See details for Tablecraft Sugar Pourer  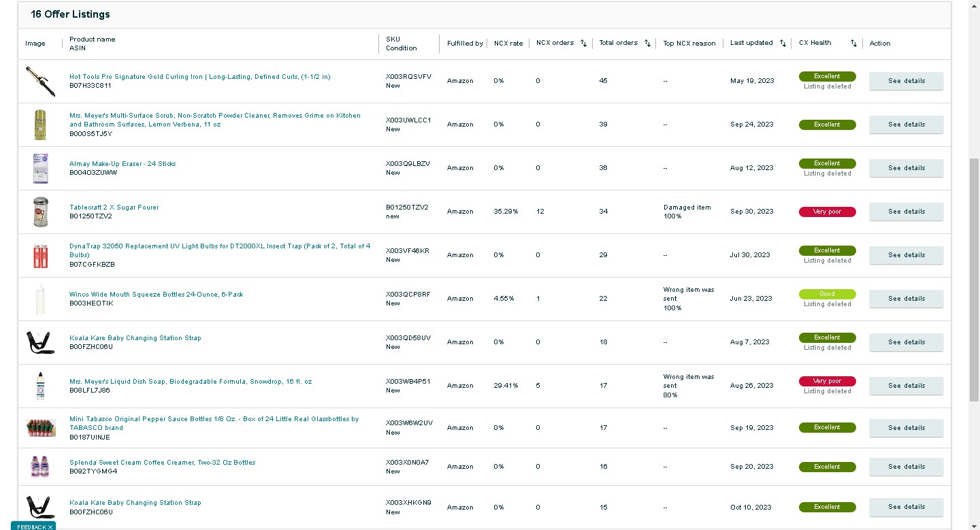click(906, 212)
